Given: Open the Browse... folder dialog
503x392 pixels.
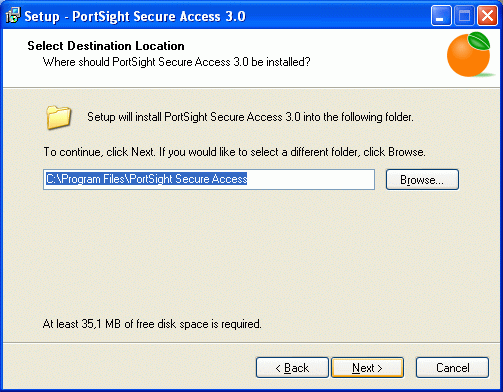Looking at the screenshot, I should pyautogui.click(x=422, y=180).
